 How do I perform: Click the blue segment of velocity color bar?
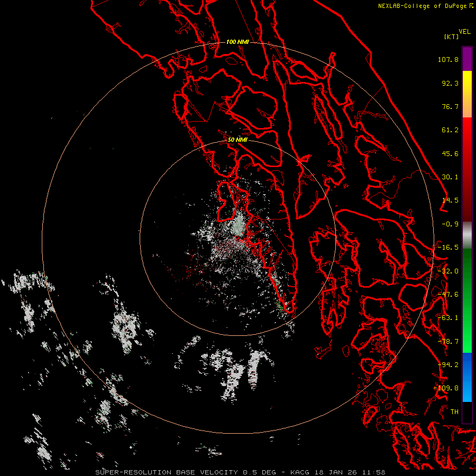click(467, 377)
